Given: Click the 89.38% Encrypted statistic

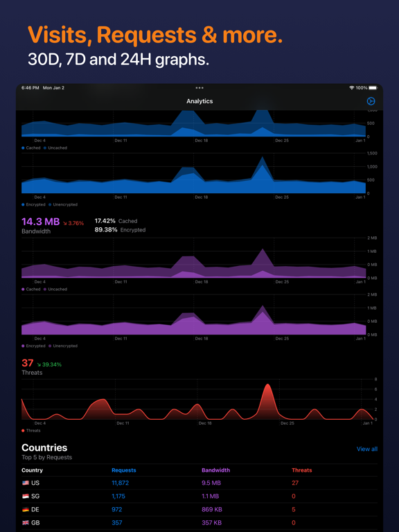Looking at the screenshot, I should (x=120, y=230).
